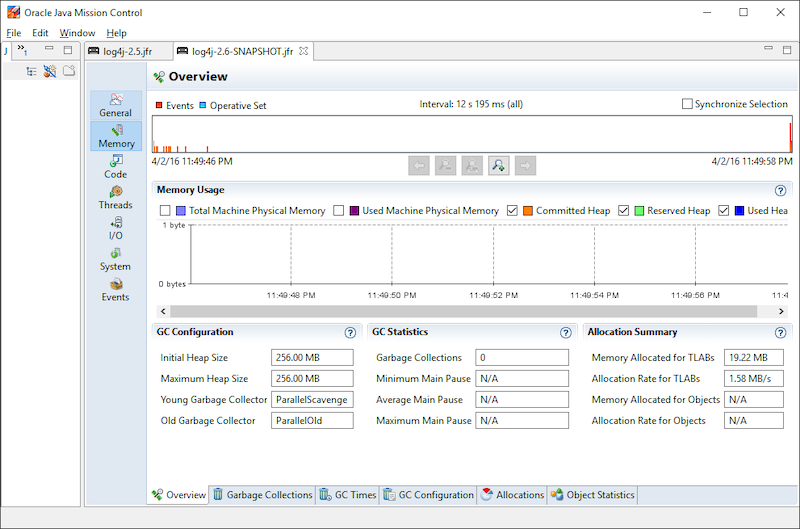Open the System tab group
Viewport: 800px width, 529px height.
(116, 259)
